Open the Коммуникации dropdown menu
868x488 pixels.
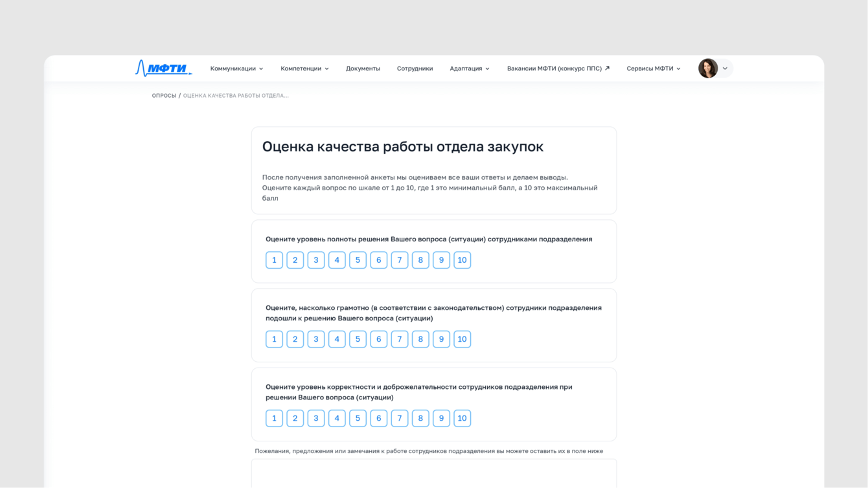coord(236,69)
